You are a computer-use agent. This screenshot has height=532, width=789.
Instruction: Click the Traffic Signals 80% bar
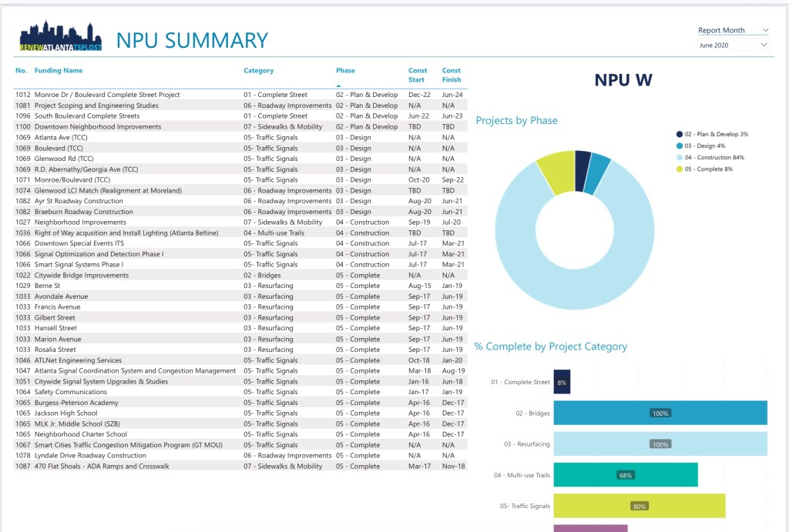click(x=639, y=506)
